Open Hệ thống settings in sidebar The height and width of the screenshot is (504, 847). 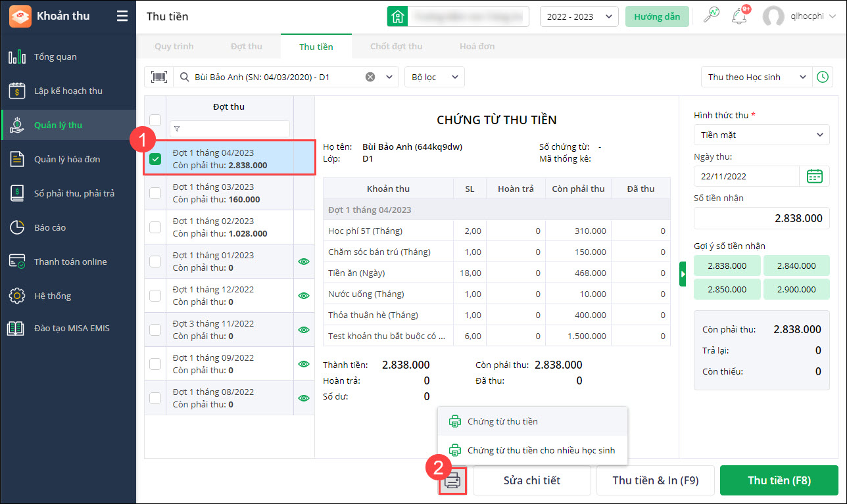click(68, 296)
